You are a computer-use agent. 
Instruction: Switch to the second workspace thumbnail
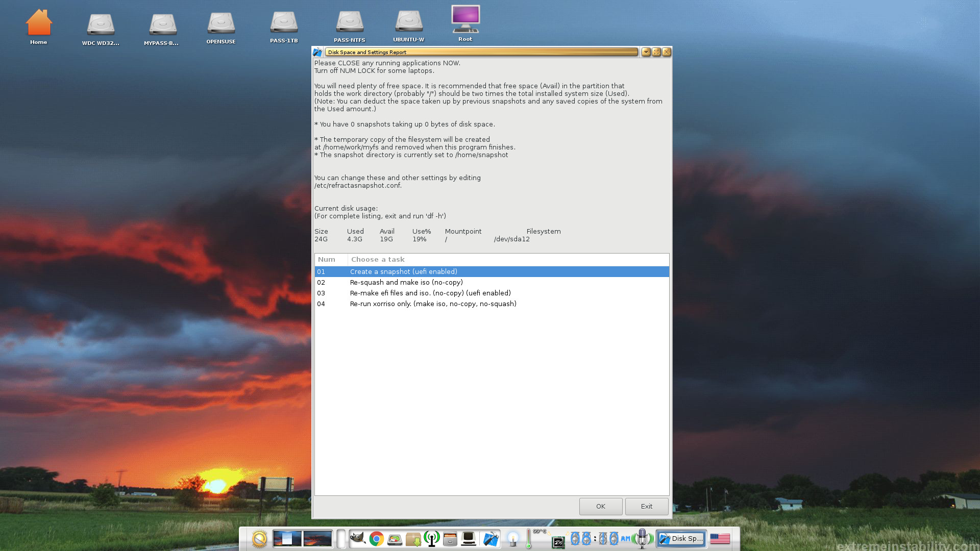[317, 539]
